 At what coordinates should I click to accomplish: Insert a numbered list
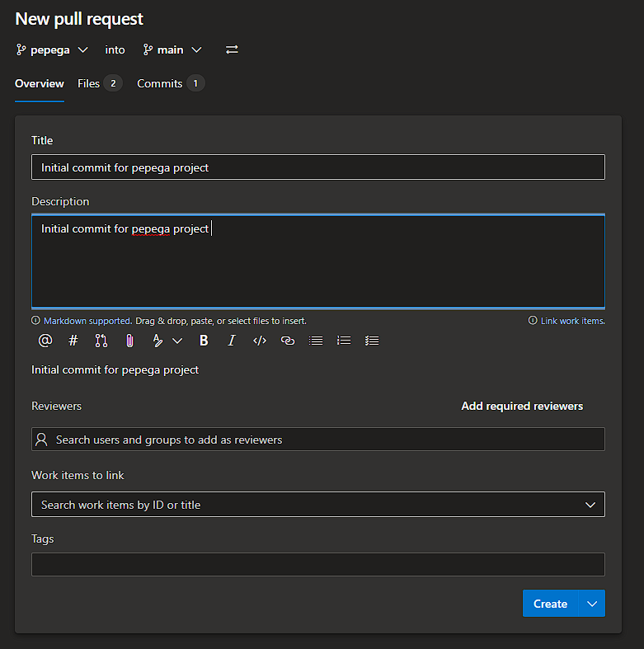click(x=344, y=341)
